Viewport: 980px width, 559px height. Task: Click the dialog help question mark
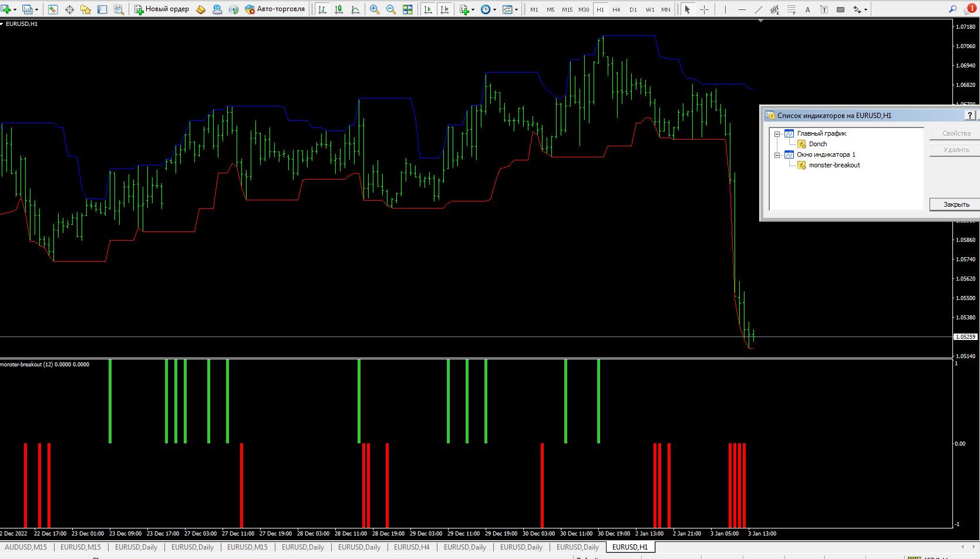970,116
